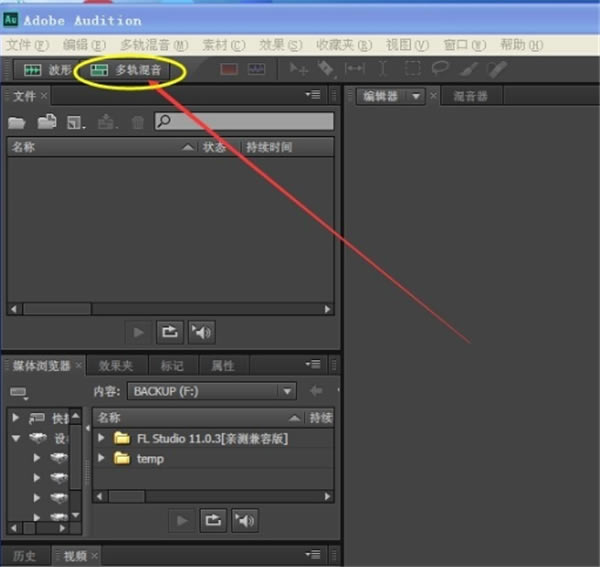Open file icon in Files panel
The width and height of the screenshot is (600, 567).
(x=17, y=122)
